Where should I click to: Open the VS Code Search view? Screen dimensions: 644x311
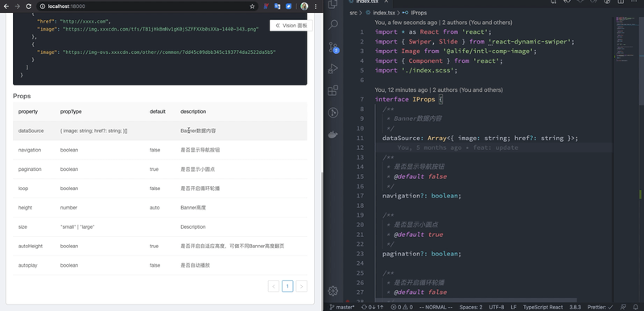click(x=333, y=24)
